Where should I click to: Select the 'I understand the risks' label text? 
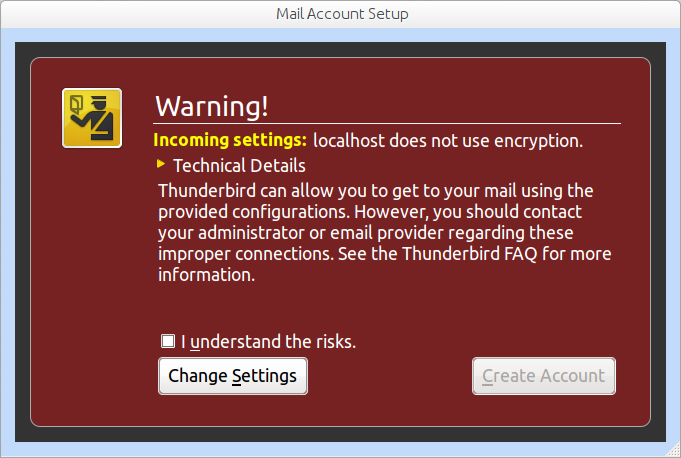point(268,342)
